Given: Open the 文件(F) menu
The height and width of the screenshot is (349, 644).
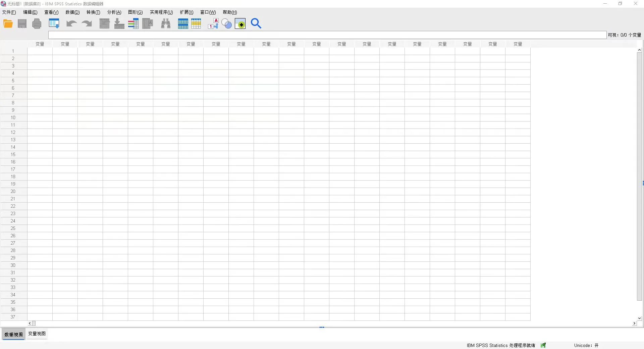Looking at the screenshot, I should pos(9,12).
